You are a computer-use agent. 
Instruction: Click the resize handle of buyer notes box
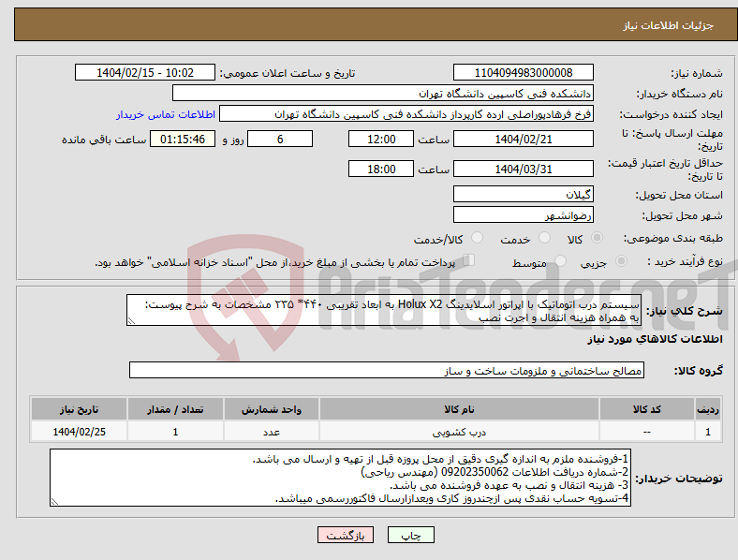point(54,502)
